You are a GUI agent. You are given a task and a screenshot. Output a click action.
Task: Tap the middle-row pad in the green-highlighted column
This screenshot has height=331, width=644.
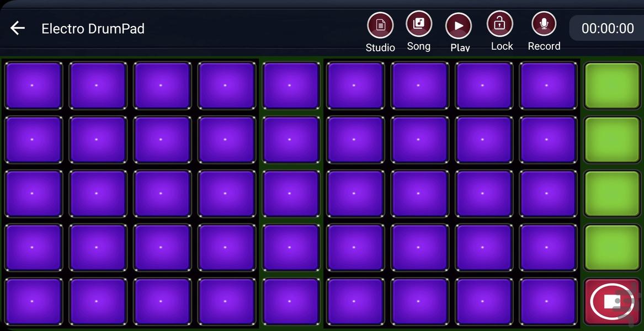click(x=291, y=194)
